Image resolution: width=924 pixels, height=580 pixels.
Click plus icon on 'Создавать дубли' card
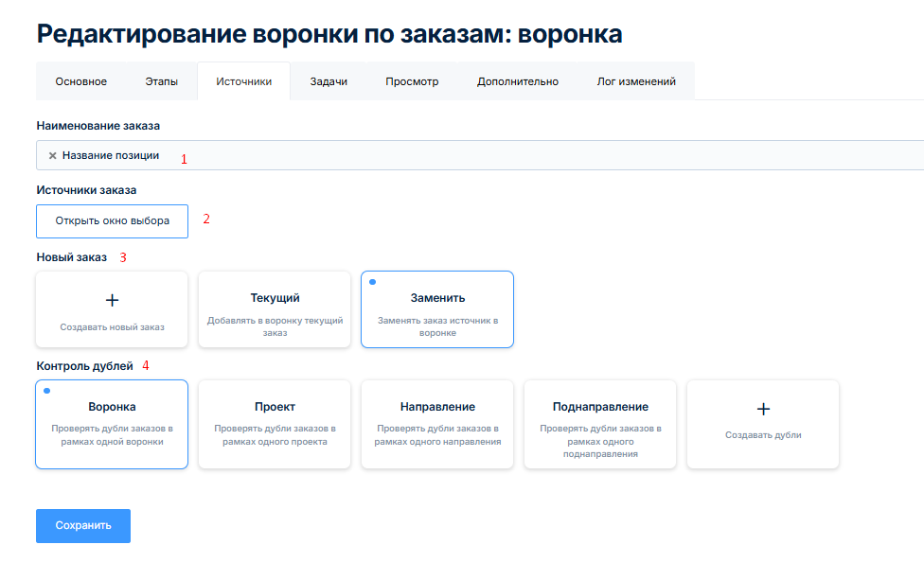click(763, 409)
